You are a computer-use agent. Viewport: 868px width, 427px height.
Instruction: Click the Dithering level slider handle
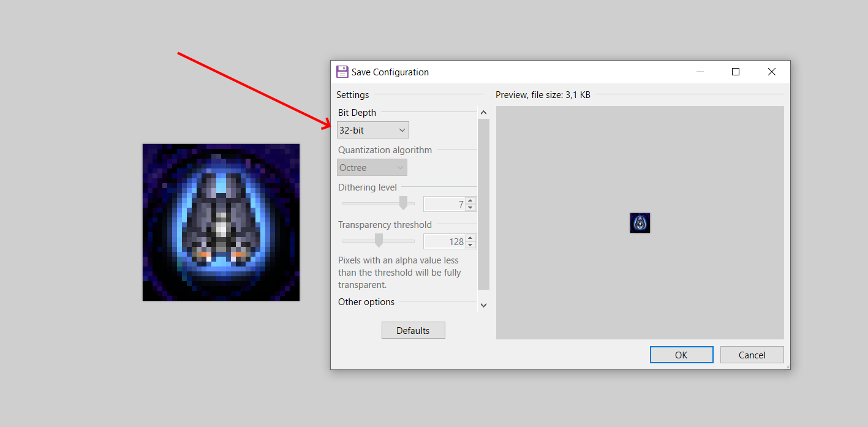[x=403, y=203]
